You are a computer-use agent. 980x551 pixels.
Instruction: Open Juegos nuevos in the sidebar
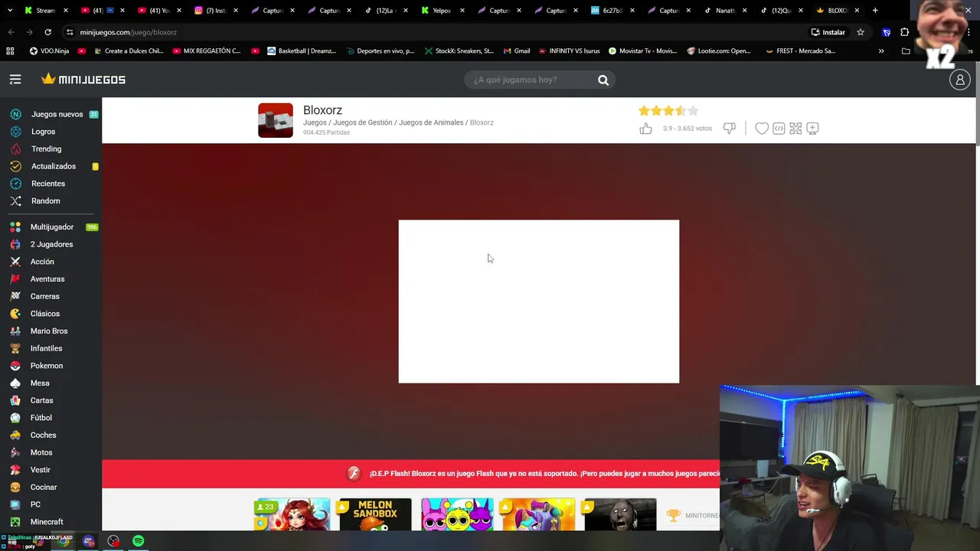pyautogui.click(x=57, y=114)
